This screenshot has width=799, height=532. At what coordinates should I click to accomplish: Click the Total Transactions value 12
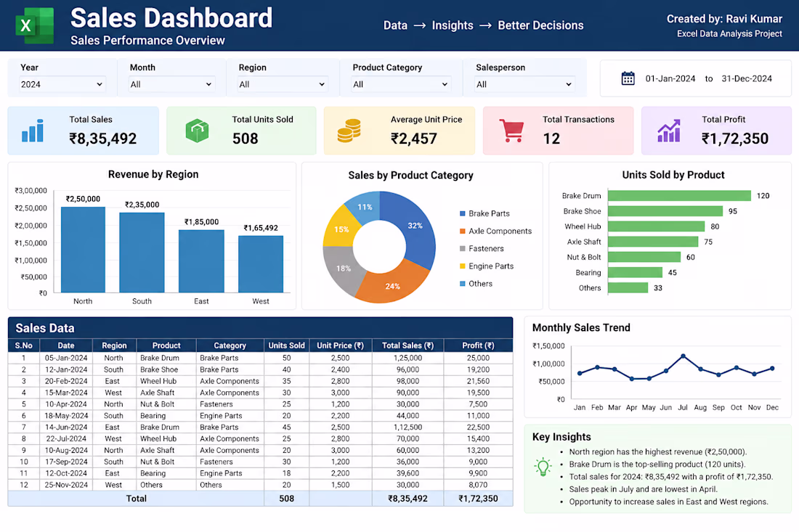coord(551,139)
